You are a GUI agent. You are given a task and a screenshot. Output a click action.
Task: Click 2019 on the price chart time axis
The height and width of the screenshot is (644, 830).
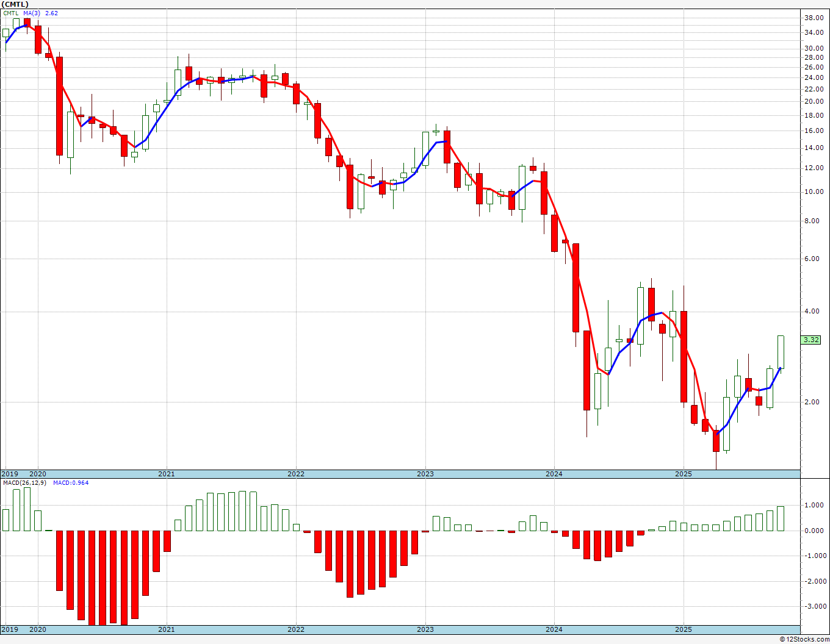point(10,474)
